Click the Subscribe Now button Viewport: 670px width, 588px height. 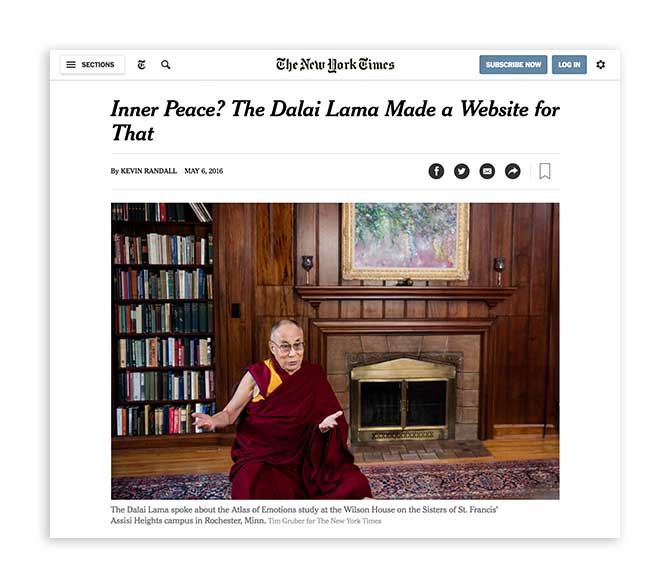click(x=513, y=65)
